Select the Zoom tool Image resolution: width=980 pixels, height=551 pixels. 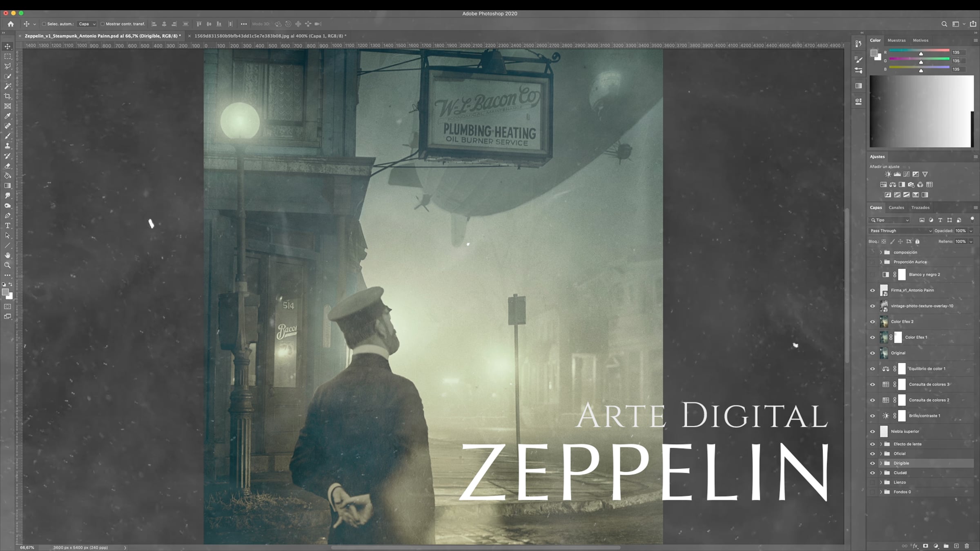(7, 265)
